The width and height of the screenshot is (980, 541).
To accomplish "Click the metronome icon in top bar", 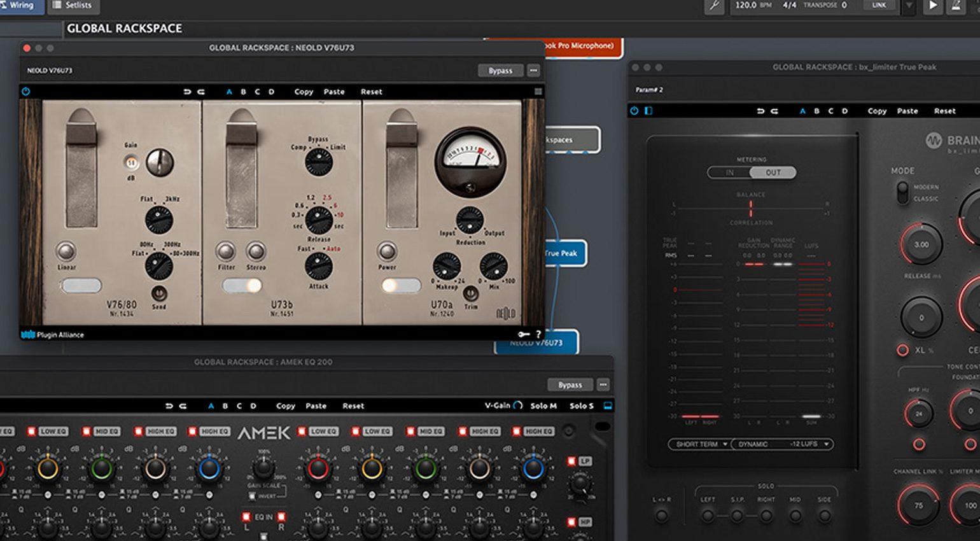I will (956, 6).
